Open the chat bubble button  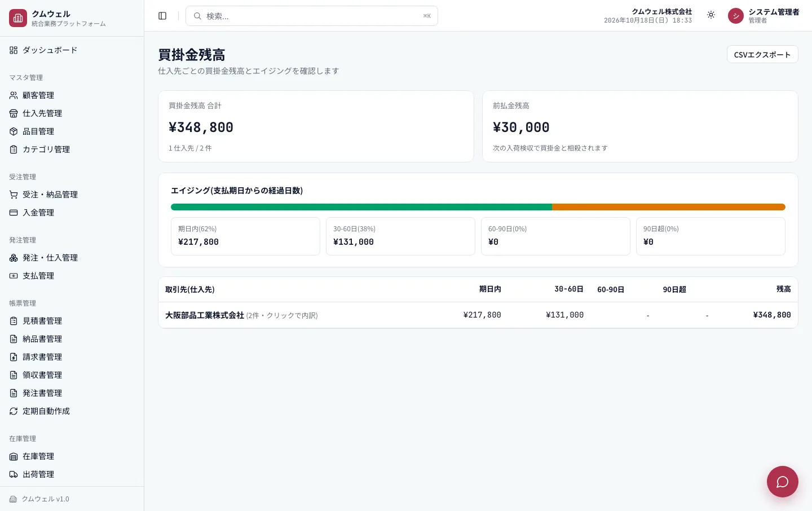782,482
